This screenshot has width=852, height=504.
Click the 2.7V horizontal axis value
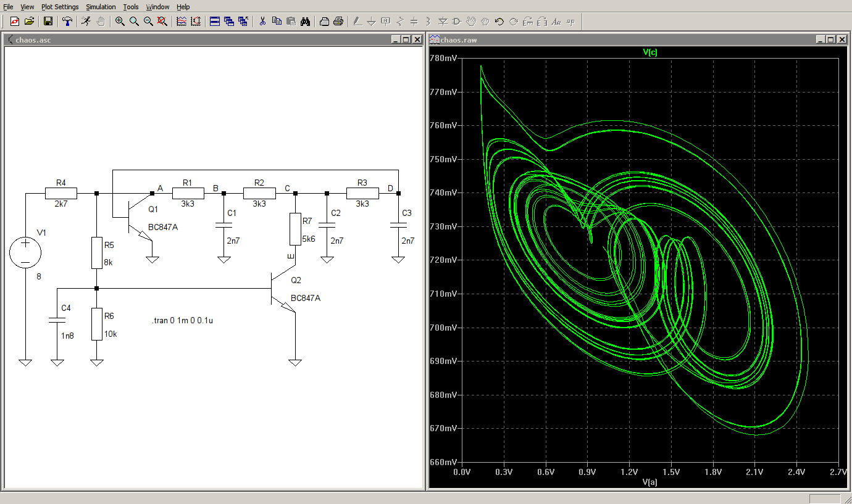coord(837,472)
